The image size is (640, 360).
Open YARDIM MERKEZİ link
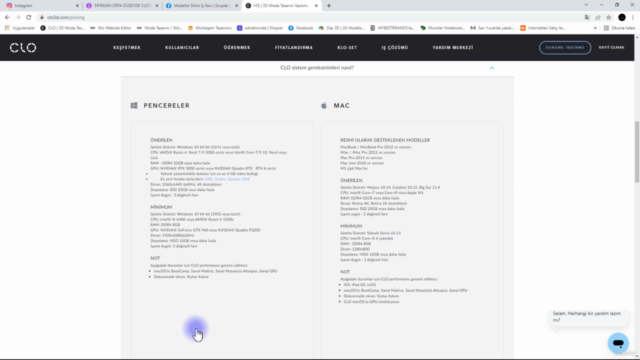(453, 48)
